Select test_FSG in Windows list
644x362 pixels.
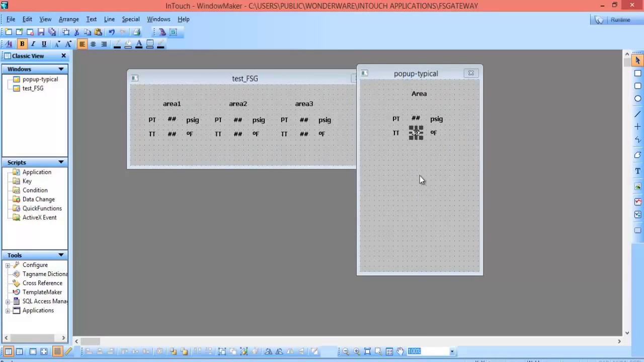click(x=33, y=88)
